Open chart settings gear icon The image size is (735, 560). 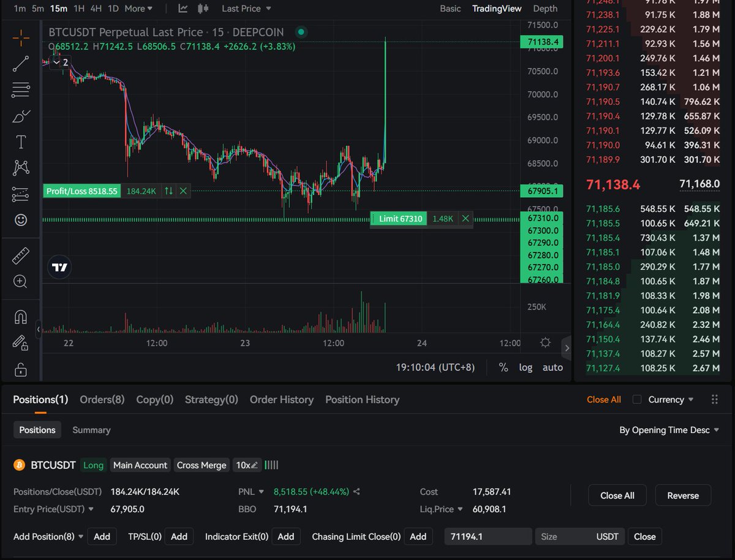coord(545,343)
